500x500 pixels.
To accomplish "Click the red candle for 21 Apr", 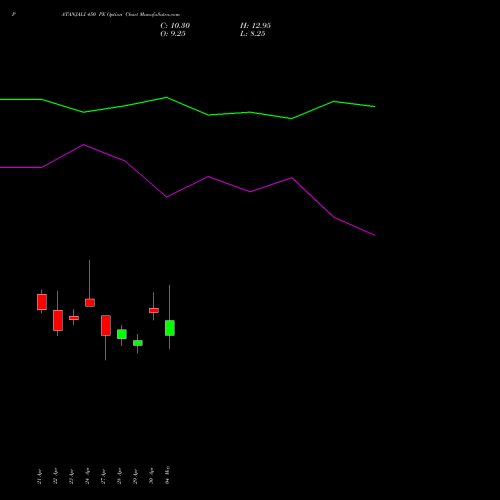I will click(42, 302).
